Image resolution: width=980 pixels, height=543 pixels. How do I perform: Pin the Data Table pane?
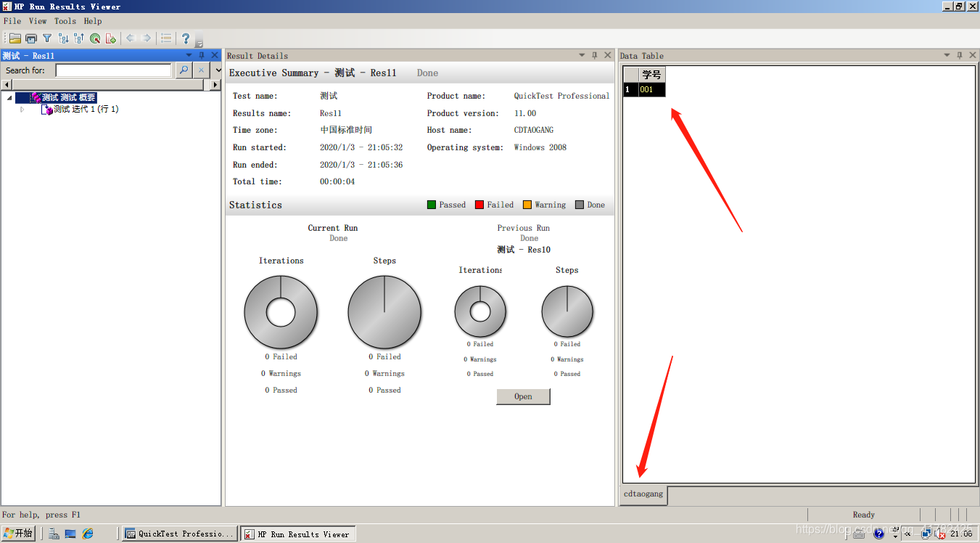(x=960, y=55)
